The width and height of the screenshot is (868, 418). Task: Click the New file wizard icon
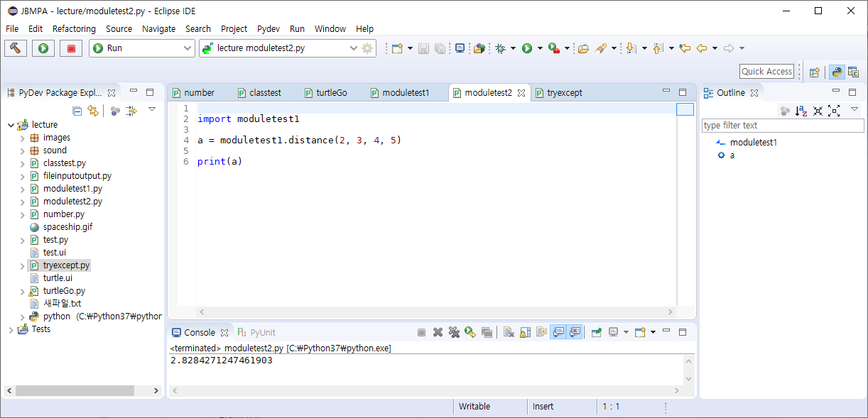[x=398, y=48]
